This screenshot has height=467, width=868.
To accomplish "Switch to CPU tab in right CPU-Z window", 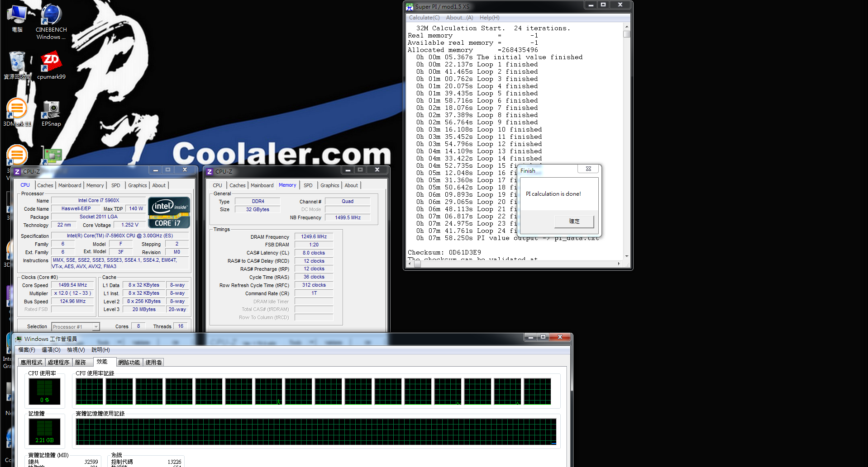I will click(x=218, y=185).
